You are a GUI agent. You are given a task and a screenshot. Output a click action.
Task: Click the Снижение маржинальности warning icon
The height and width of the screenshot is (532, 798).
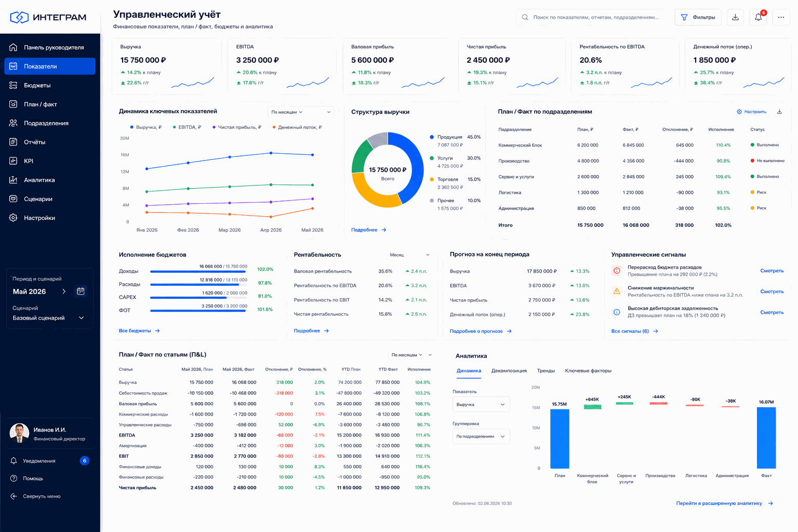[617, 291]
